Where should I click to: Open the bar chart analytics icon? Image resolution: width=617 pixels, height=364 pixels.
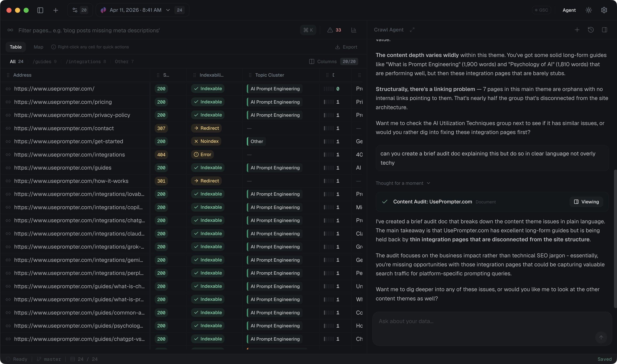coord(354,30)
